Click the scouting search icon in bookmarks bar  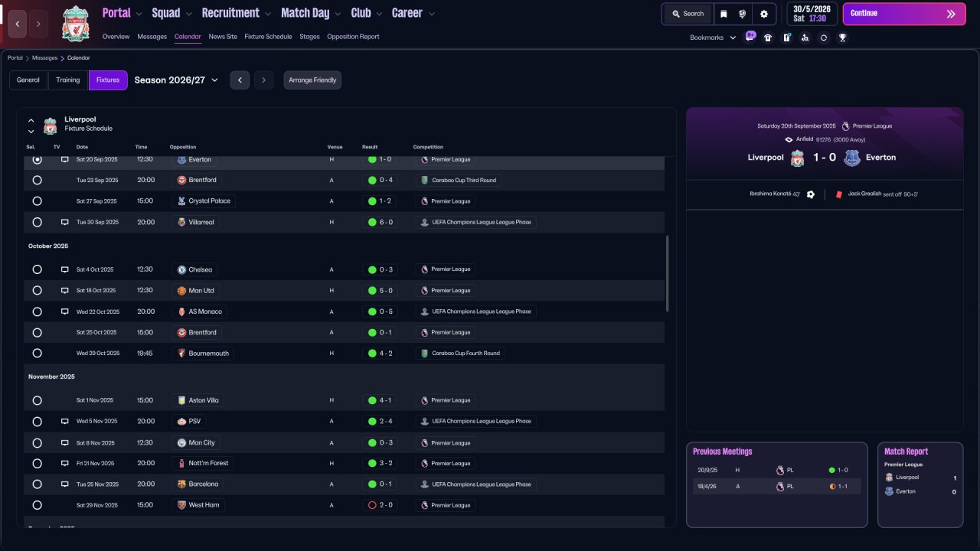805,37
